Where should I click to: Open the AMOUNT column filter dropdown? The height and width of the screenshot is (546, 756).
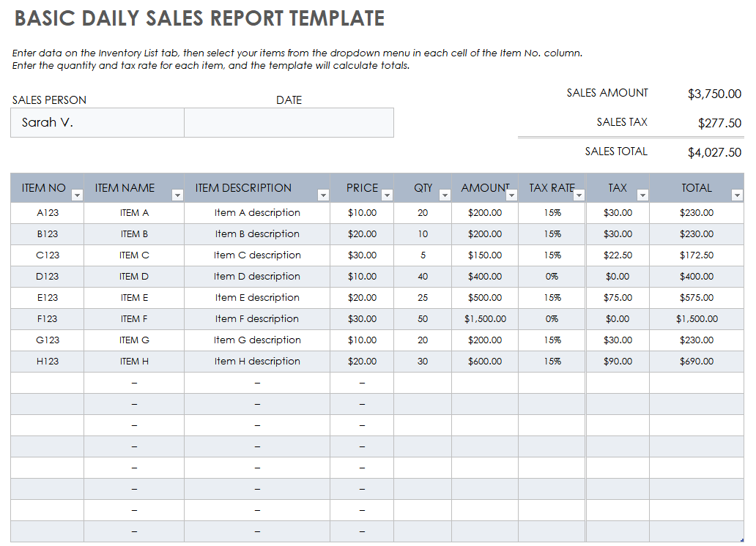pos(511,195)
